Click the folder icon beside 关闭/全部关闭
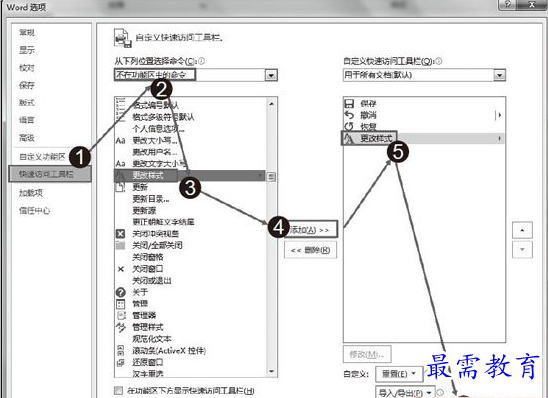 [121, 245]
